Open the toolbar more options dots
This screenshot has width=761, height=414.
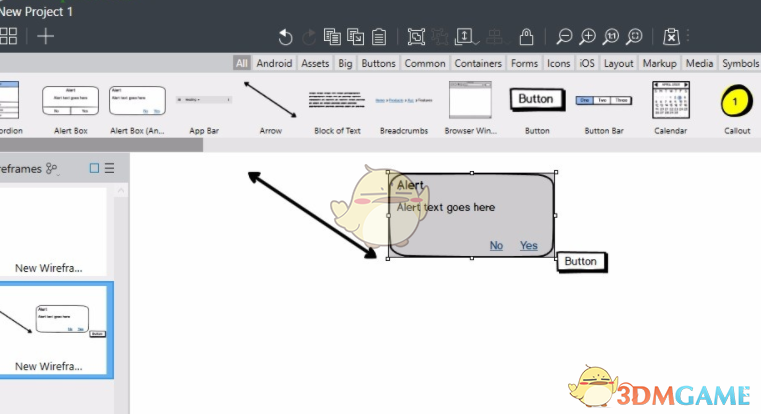click(688, 36)
